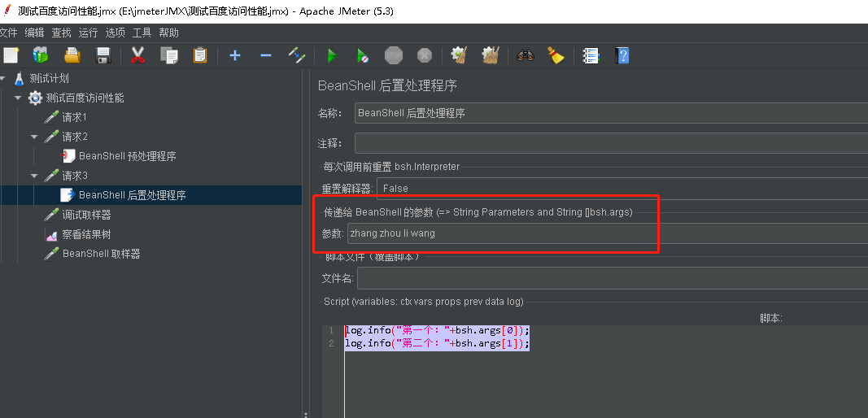
Task: Open the 编辑 menu
Action: pos(34,33)
